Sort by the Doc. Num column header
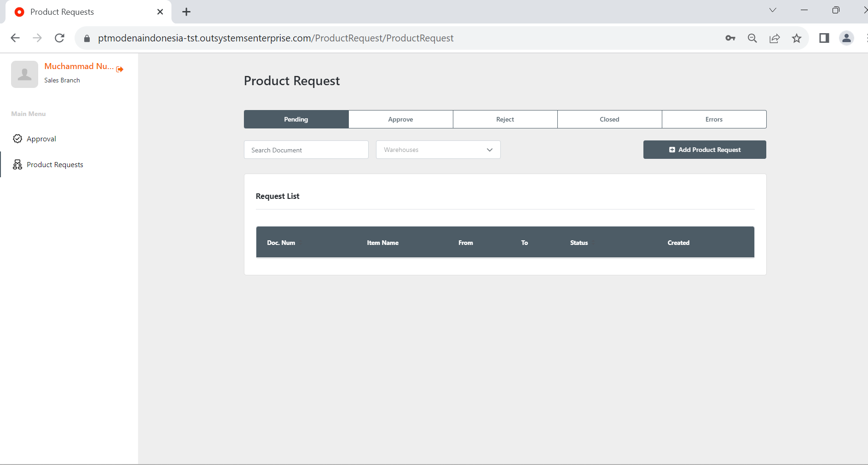The height and width of the screenshot is (465, 868). (x=281, y=243)
